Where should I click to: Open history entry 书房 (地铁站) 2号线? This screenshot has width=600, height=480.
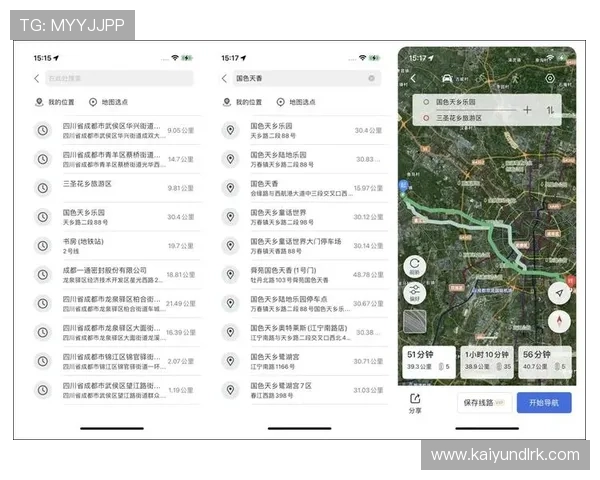point(117,246)
